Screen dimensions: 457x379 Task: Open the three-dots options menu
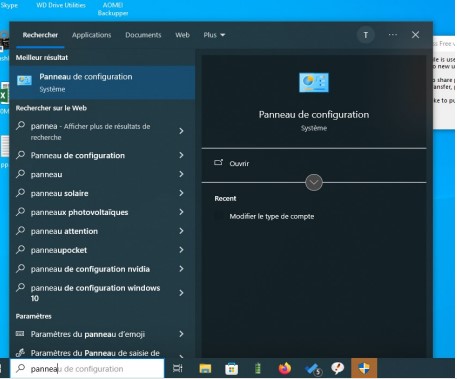[393, 35]
